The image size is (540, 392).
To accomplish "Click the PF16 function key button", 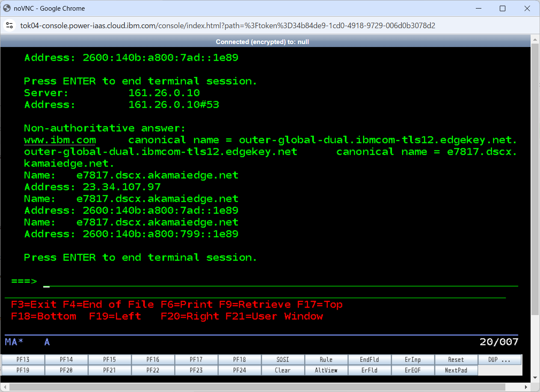I will 153,360.
